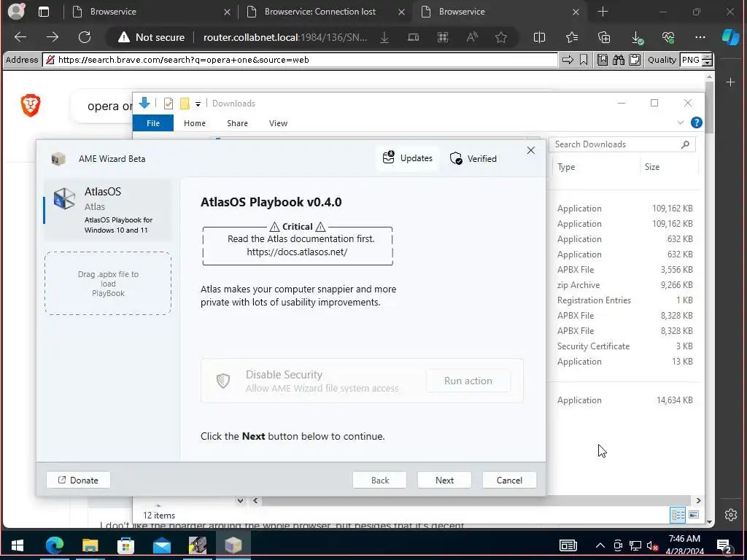Open File Explorer from taskbar
This screenshot has height=560, width=747.
[90, 545]
